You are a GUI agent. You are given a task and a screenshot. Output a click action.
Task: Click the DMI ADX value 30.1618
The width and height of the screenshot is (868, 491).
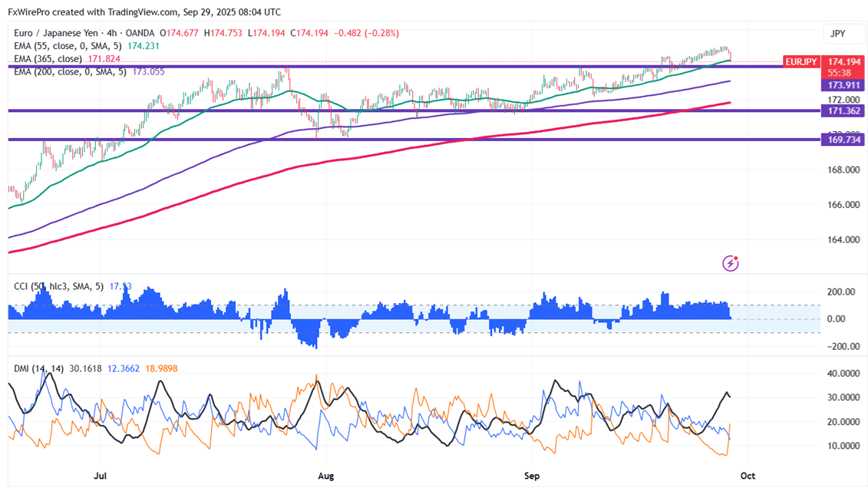point(85,368)
